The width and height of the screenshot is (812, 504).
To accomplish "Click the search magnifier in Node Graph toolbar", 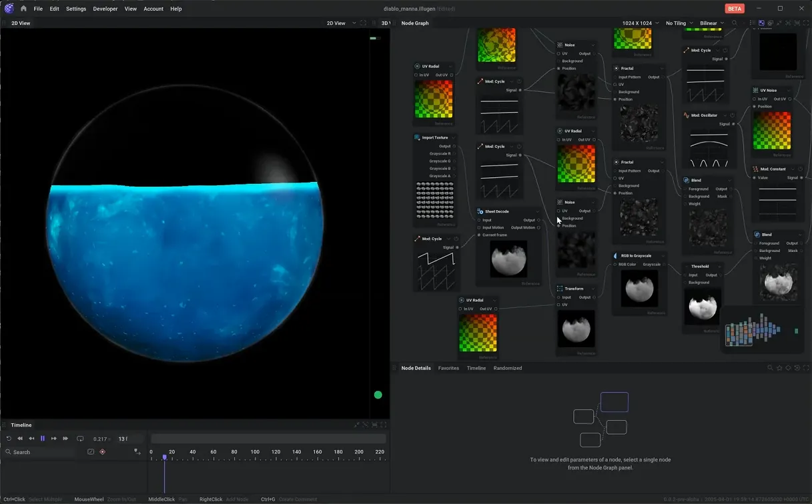I will point(735,23).
